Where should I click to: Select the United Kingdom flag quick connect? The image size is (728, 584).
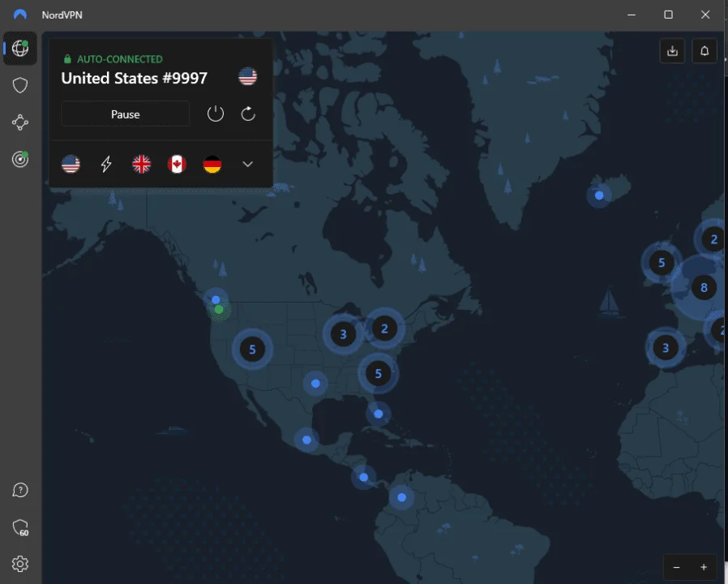click(142, 164)
